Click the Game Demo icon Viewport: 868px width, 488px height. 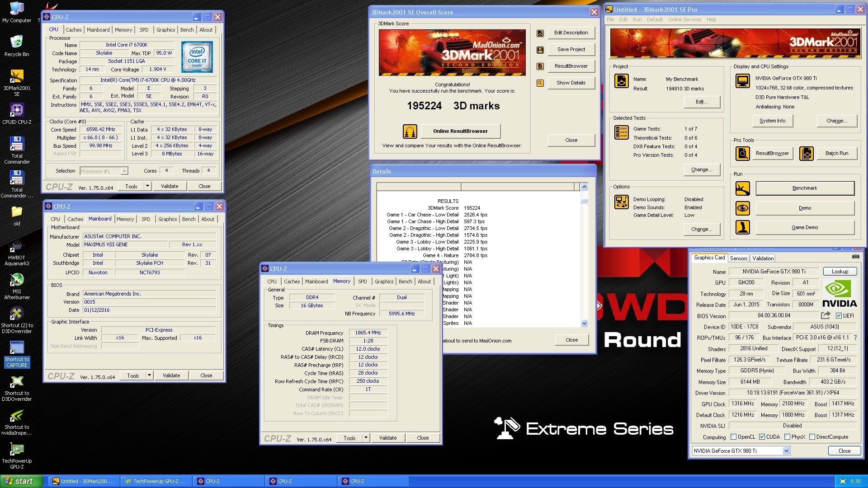(742, 228)
